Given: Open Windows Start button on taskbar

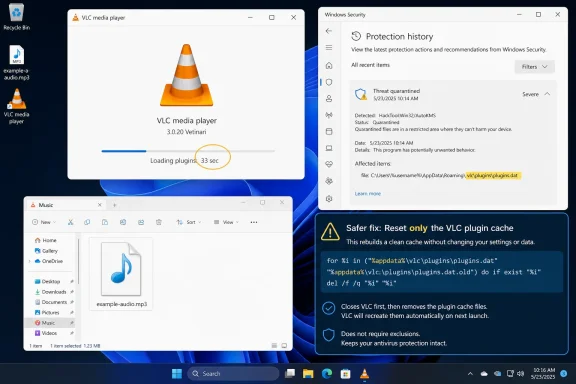Looking at the screenshot, I should (177, 373).
